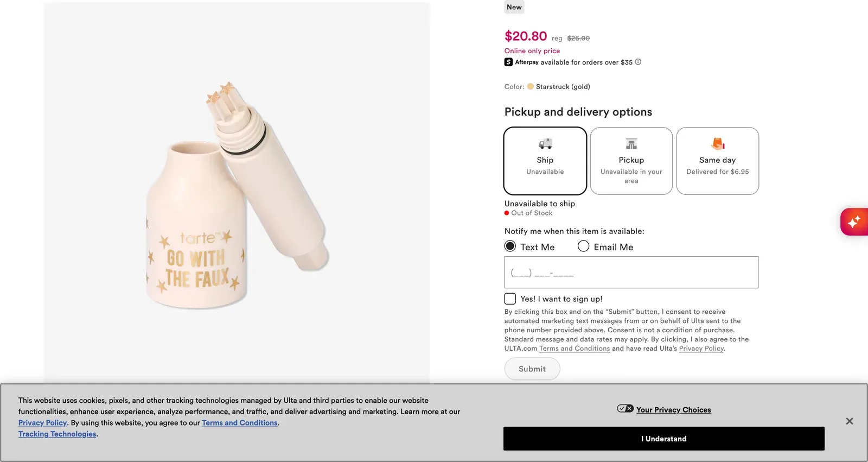The height and width of the screenshot is (462, 868).
Task: Click the phone number input field
Action: [631, 272]
